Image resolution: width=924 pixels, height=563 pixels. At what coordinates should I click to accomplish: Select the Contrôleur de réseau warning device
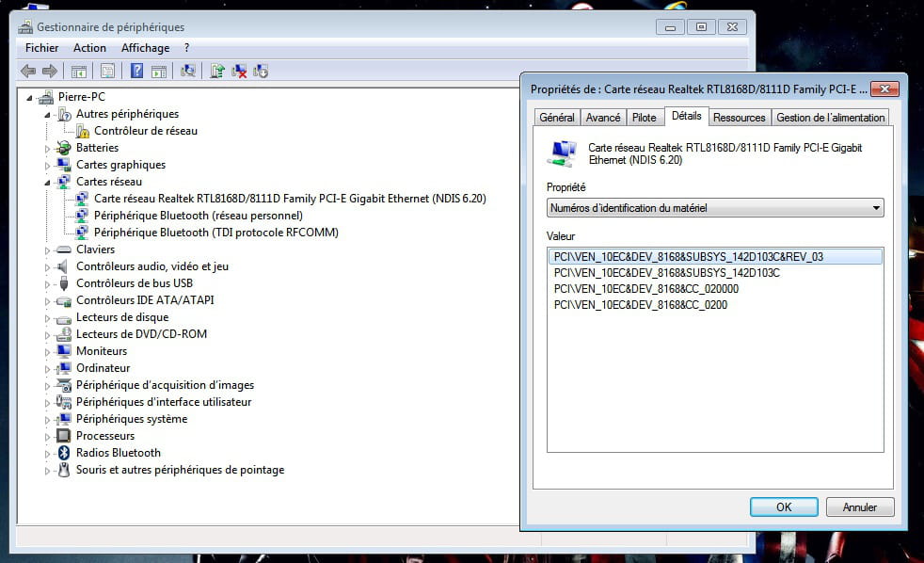[145, 131]
